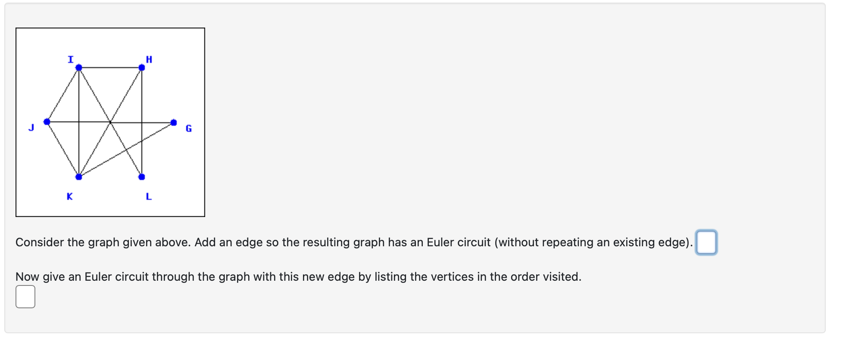
Task: Click the edge connecting I and H
Action: tap(110, 67)
